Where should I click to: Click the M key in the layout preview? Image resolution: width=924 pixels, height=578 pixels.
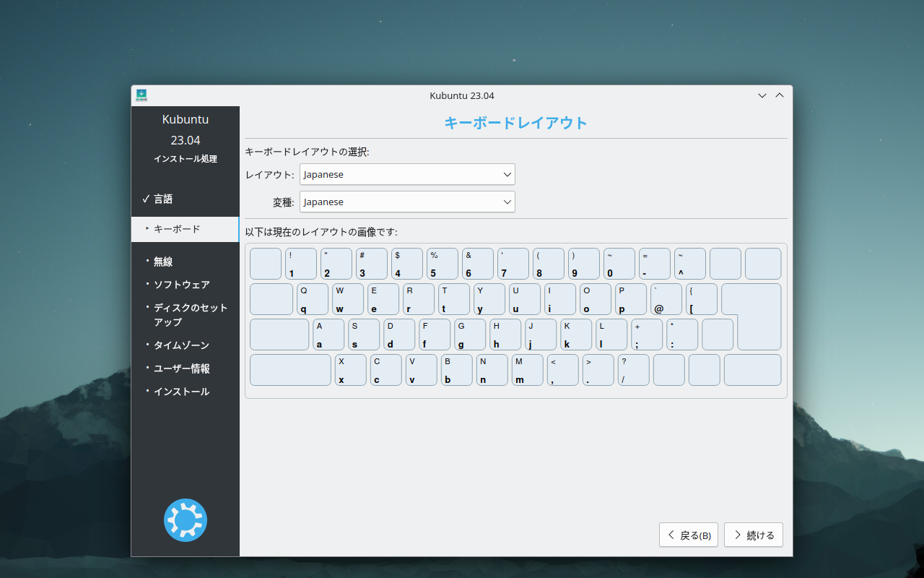[x=528, y=370]
